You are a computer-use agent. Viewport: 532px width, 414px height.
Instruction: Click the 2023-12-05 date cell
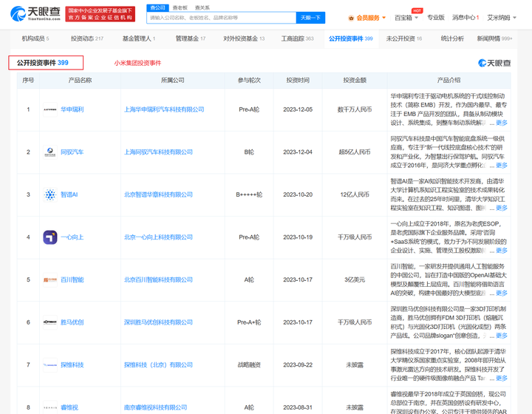[x=298, y=109]
